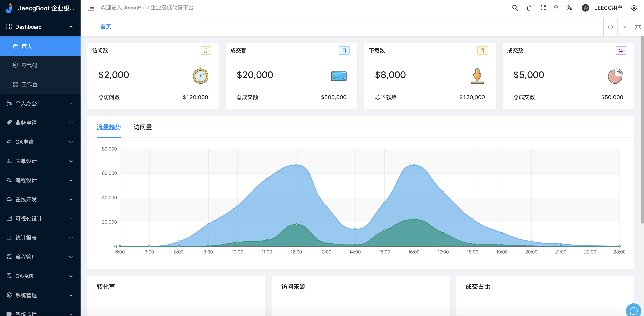The height and width of the screenshot is (316, 644).
Task: Open the 工作台 menu item
Action: coord(30,85)
